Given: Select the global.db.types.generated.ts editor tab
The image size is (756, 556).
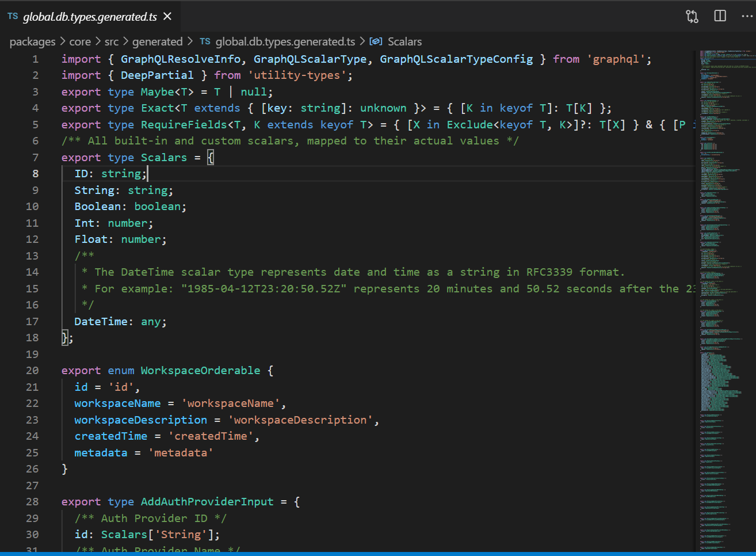Looking at the screenshot, I should click(x=90, y=17).
